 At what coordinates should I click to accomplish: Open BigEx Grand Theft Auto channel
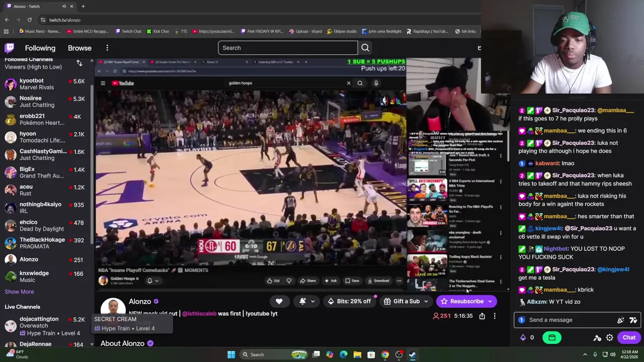pyautogui.click(x=46, y=172)
